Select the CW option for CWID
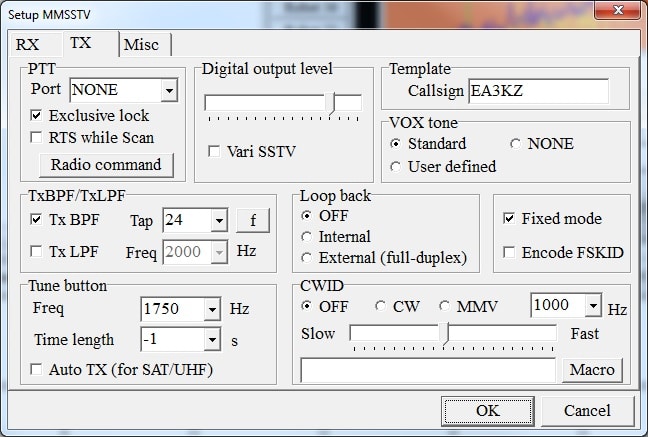This screenshot has width=648, height=437. point(380,306)
